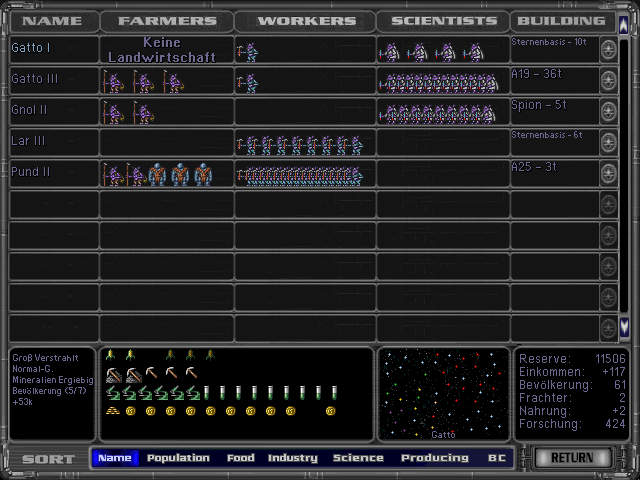The width and height of the screenshot is (640, 480).
Task: Sort colonies by Population
Action: [x=178, y=458]
